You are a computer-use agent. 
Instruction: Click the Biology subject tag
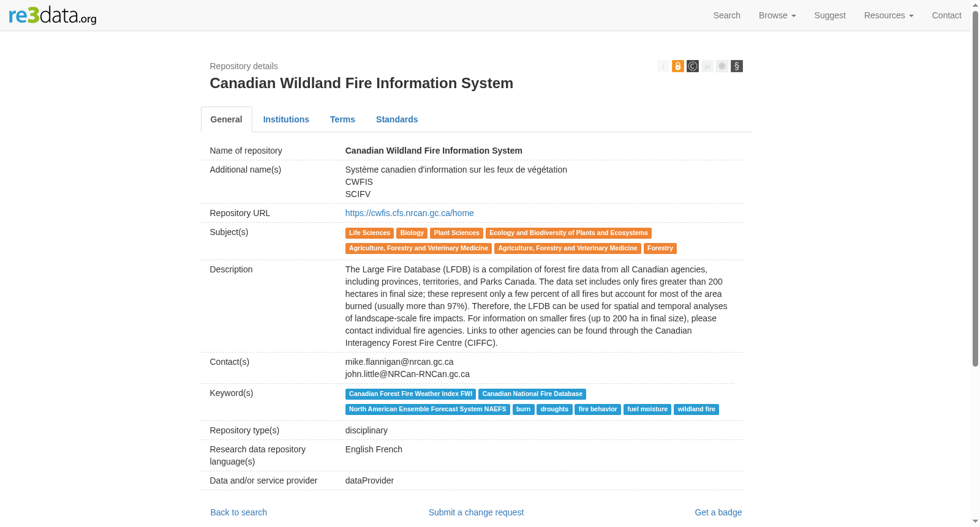412,233
